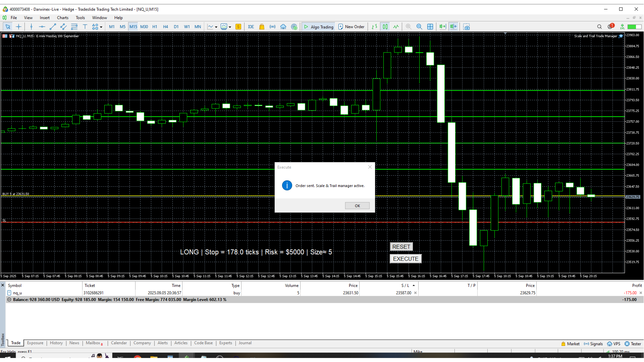Open the File menu
Viewport: 644px width, 362px height.
click(14, 18)
